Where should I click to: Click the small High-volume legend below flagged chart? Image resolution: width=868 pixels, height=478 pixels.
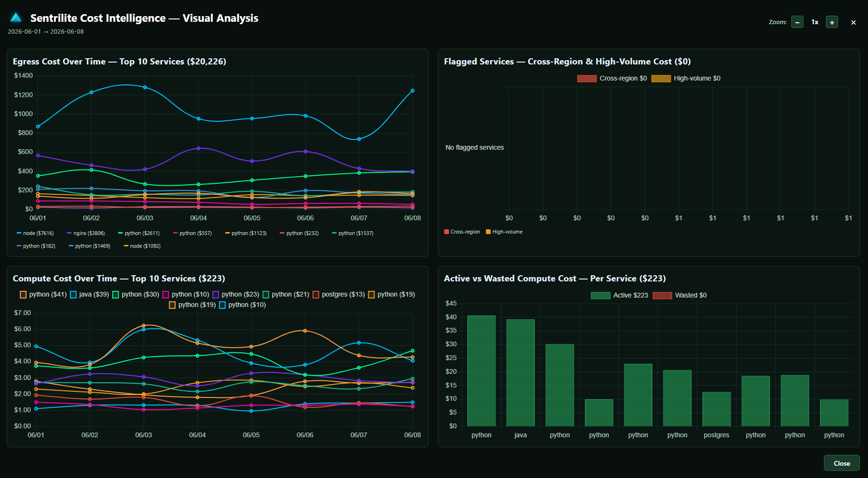[x=504, y=232]
